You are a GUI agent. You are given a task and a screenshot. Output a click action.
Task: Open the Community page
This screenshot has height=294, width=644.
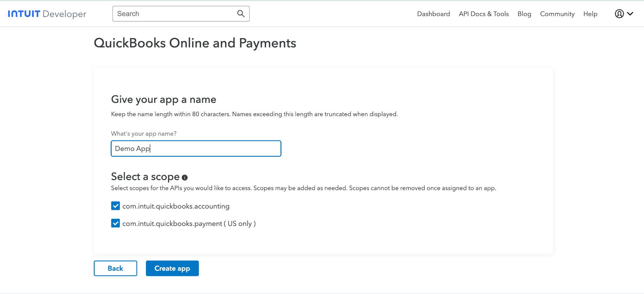pos(557,14)
